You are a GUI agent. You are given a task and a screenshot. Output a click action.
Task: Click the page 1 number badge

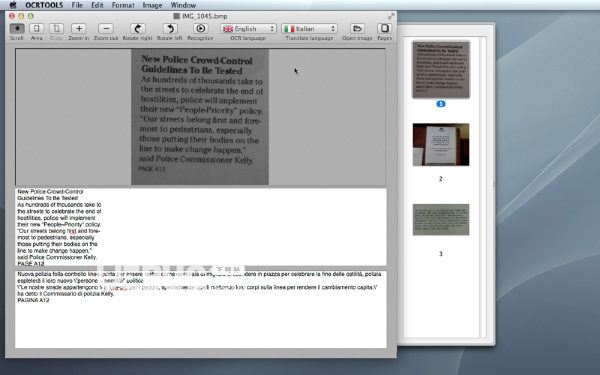coord(441,104)
